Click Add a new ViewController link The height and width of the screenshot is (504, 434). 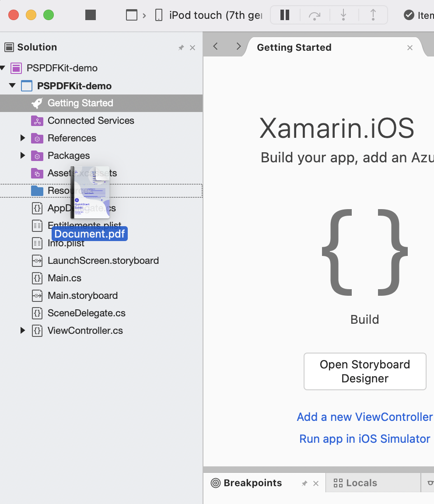point(364,417)
